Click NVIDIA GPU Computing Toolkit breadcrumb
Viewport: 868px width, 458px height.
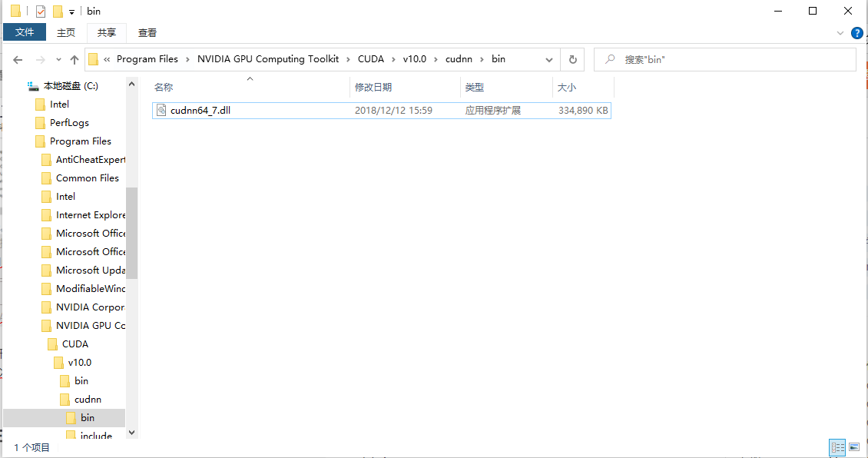(x=268, y=58)
